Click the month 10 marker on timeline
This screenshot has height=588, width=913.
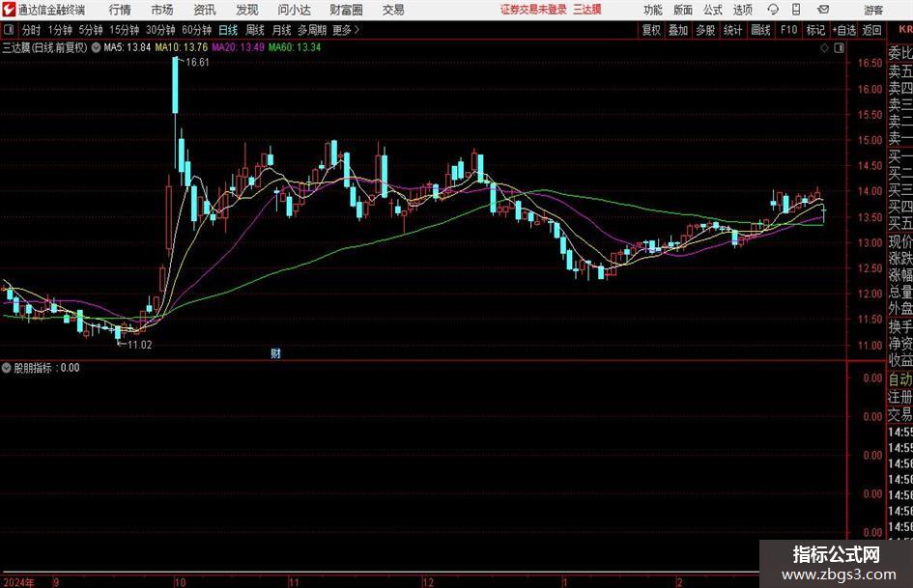(180, 582)
